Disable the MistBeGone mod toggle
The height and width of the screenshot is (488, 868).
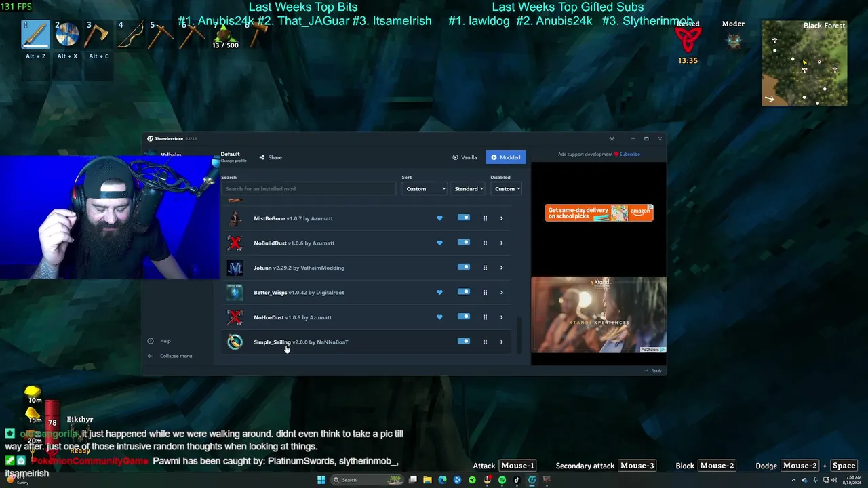point(463,218)
